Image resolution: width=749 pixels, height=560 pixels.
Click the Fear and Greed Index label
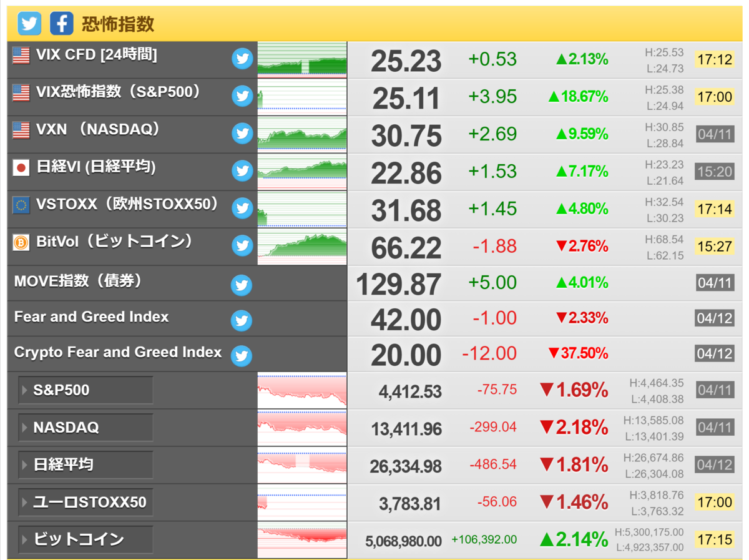[x=91, y=317]
